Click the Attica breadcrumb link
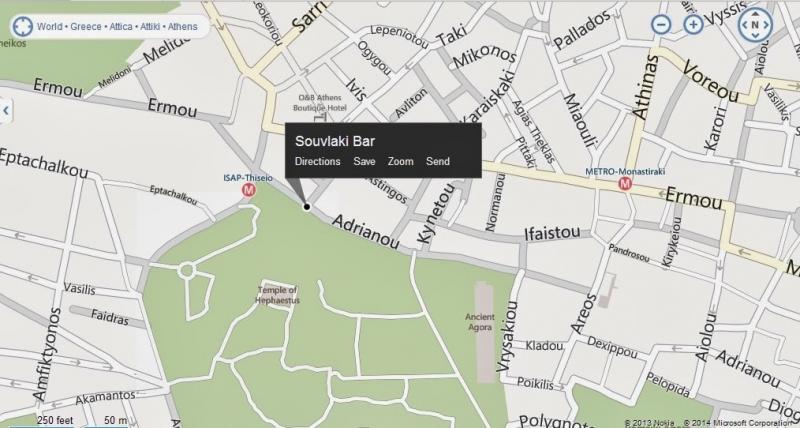 tap(121, 27)
